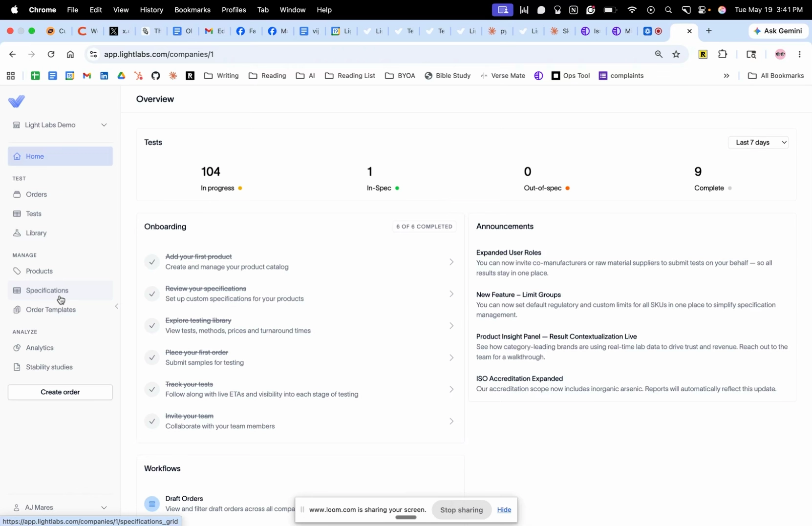Click the 1 In-Spec tests stat
The width and height of the screenshot is (812, 526).
click(x=383, y=178)
